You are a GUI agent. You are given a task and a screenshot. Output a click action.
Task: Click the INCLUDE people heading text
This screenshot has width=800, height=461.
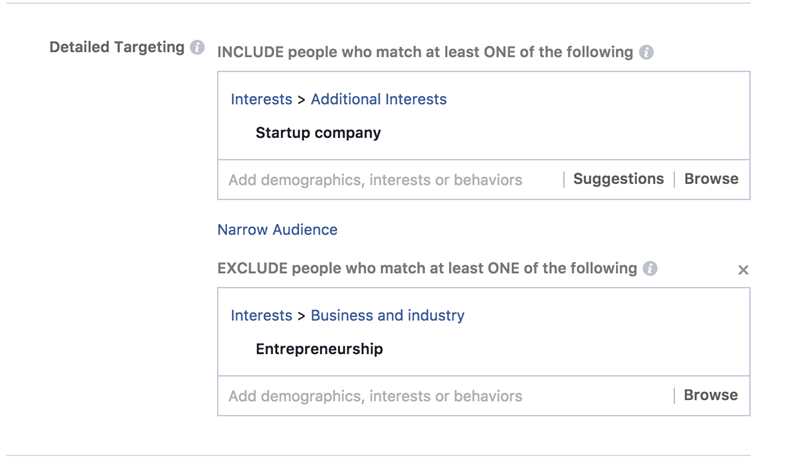425,52
